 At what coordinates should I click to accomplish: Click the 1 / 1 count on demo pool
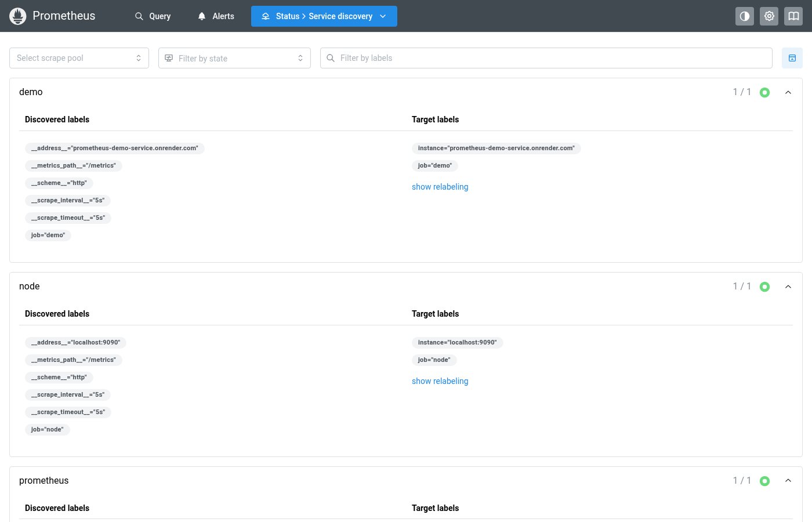click(x=742, y=92)
